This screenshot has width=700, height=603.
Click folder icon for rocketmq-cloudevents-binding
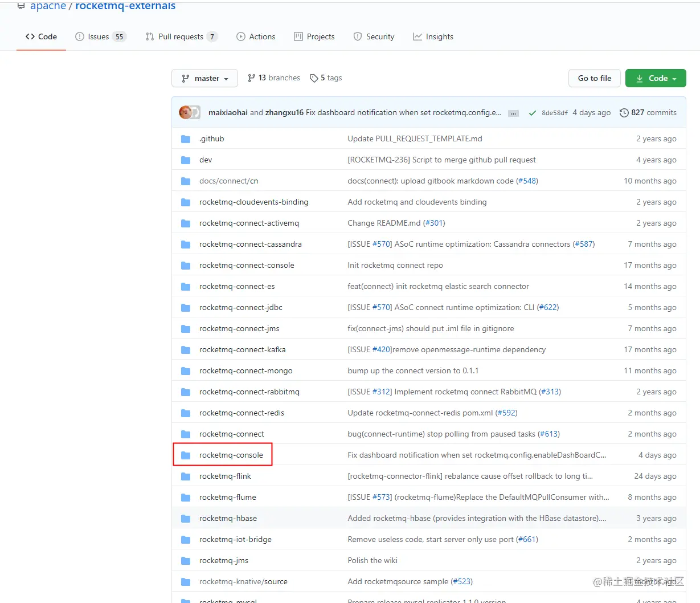pos(186,202)
